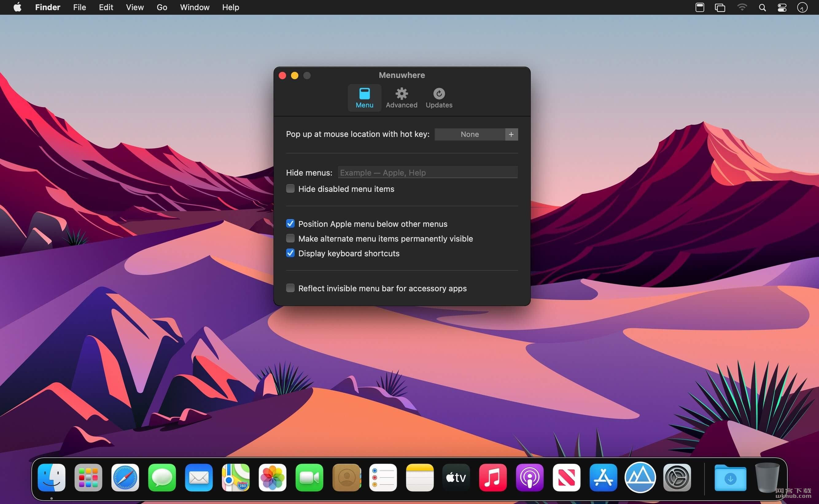Image resolution: width=819 pixels, height=504 pixels.
Task: Launch Apple TV from the Dock
Action: [x=456, y=477]
